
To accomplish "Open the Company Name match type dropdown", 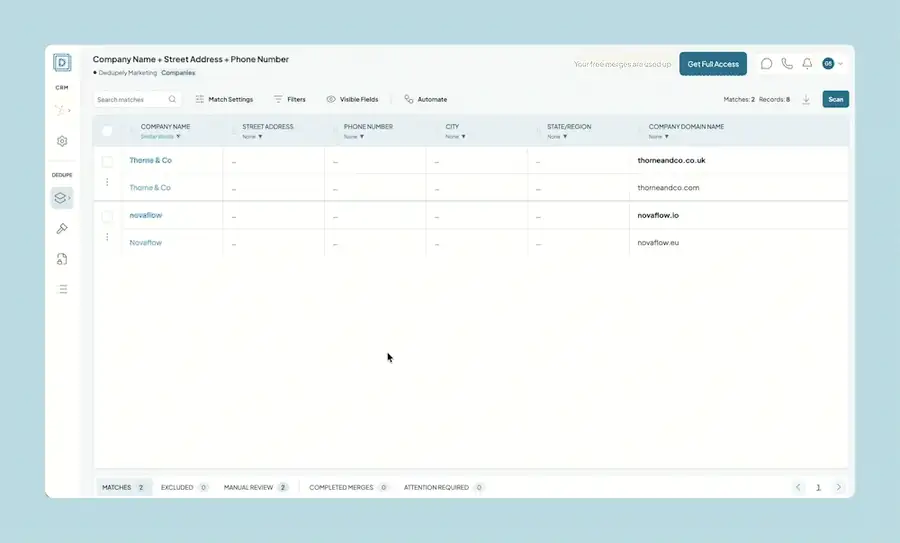I will (x=161, y=137).
